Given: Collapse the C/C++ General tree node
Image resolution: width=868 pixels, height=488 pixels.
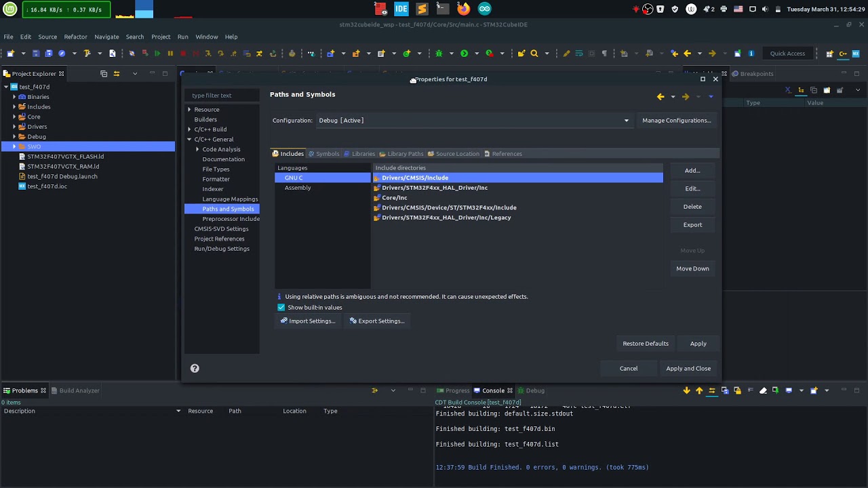Looking at the screenshot, I should (x=189, y=140).
